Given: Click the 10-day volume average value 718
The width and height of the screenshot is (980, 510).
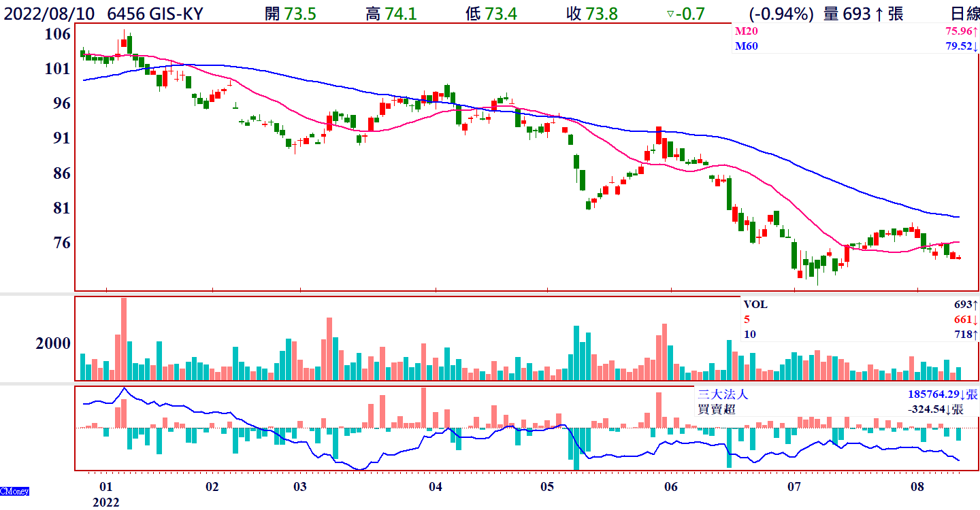Looking at the screenshot, I should click(x=965, y=335).
